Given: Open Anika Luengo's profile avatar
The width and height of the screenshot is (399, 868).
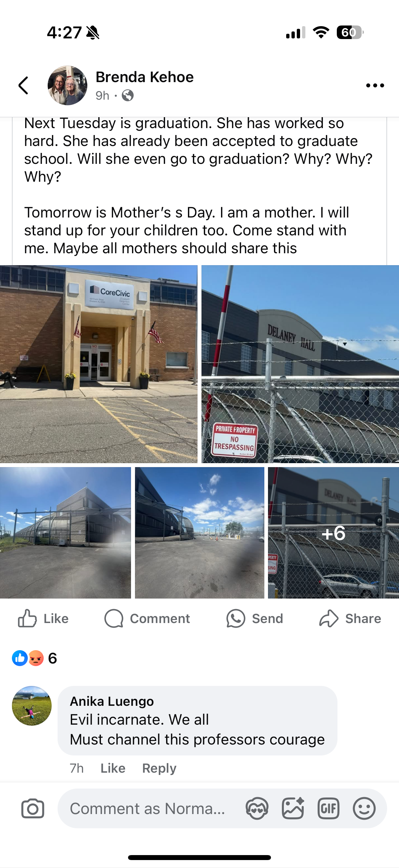Looking at the screenshot, I should [32, 705].
